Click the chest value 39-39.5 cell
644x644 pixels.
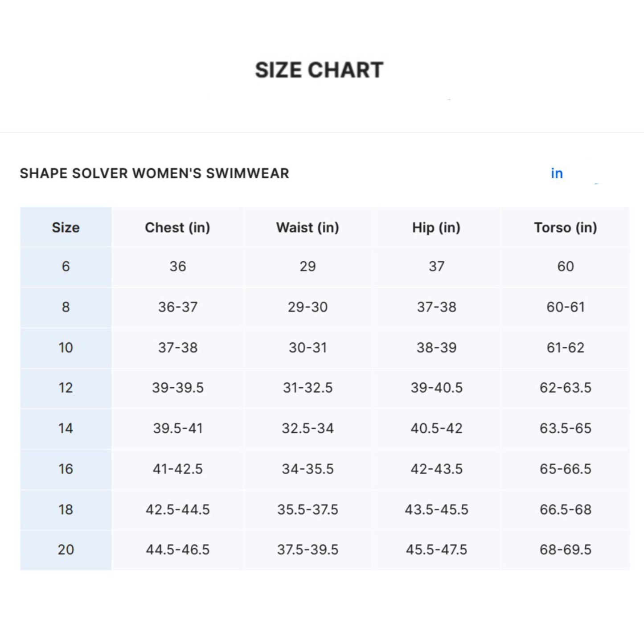coord(177,388)
